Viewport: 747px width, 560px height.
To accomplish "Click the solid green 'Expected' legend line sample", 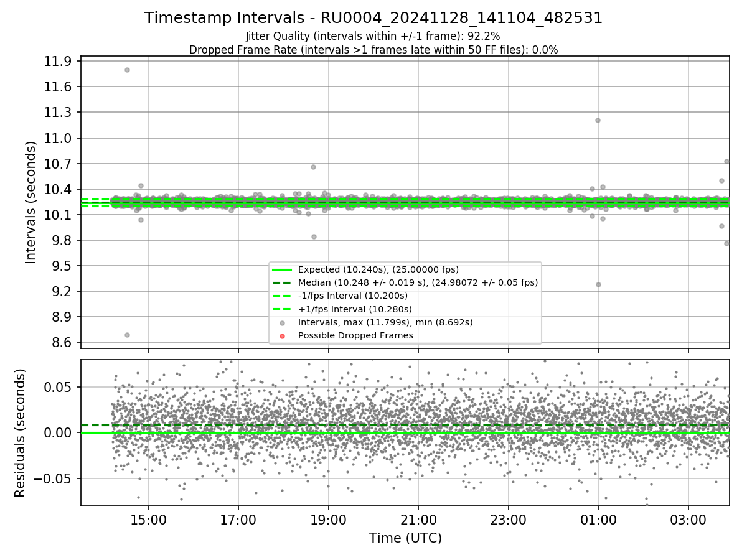I will click(x=283, y=269).
